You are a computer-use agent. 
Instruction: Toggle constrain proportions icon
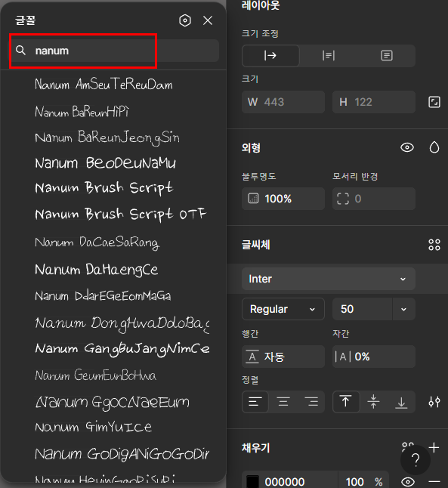click(434, 102)
